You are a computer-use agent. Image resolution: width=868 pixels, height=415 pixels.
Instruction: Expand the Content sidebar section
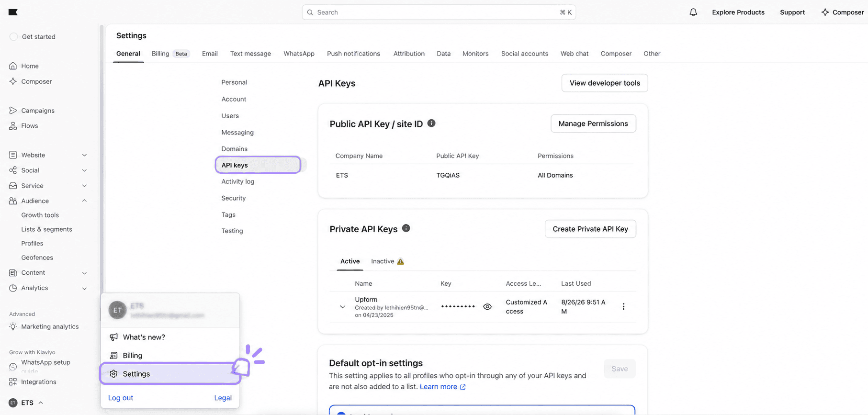(x=84, y=273)
